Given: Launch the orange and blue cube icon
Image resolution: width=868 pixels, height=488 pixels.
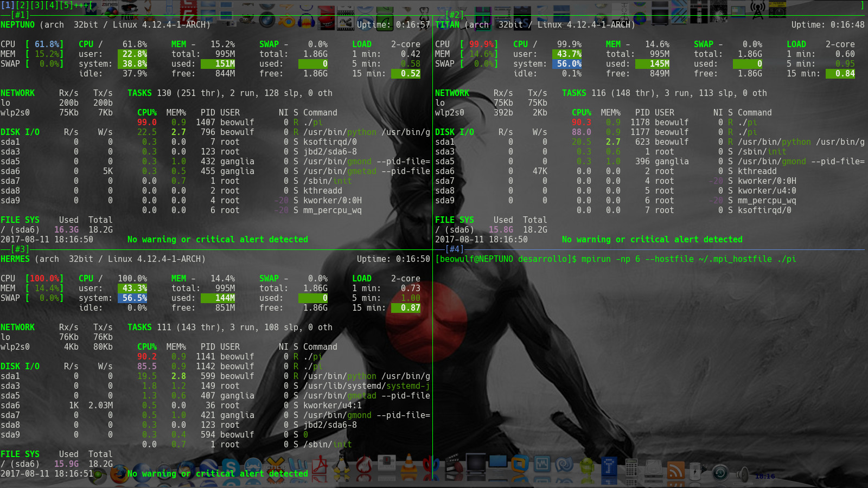Looking at the screenshot, I should pyautogui.click(x=520, y=465).
